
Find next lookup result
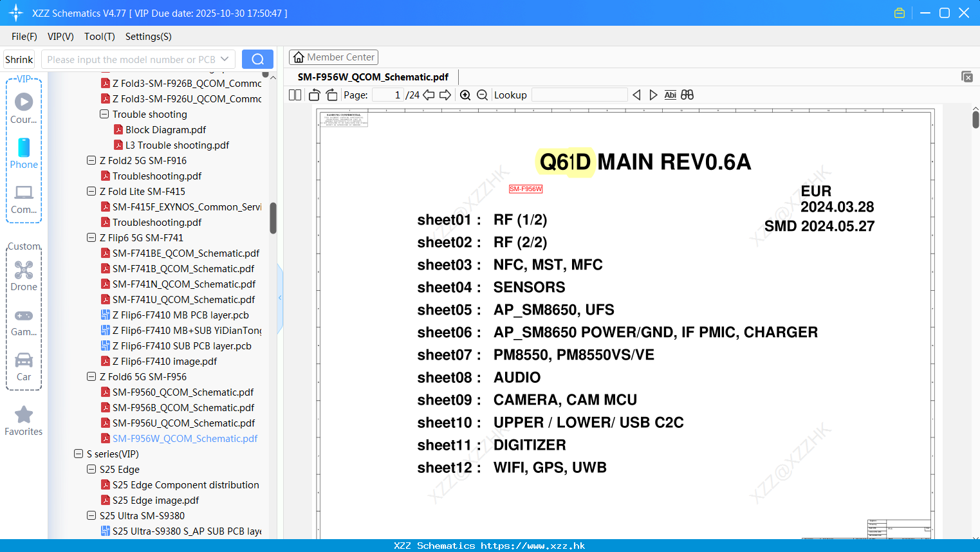(653, 95)
